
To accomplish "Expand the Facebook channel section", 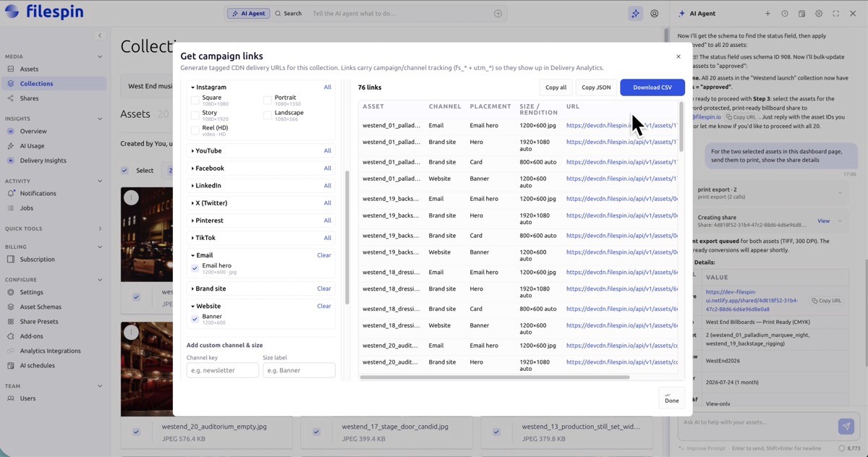I will pyautogui.click(x=208, y=168).
